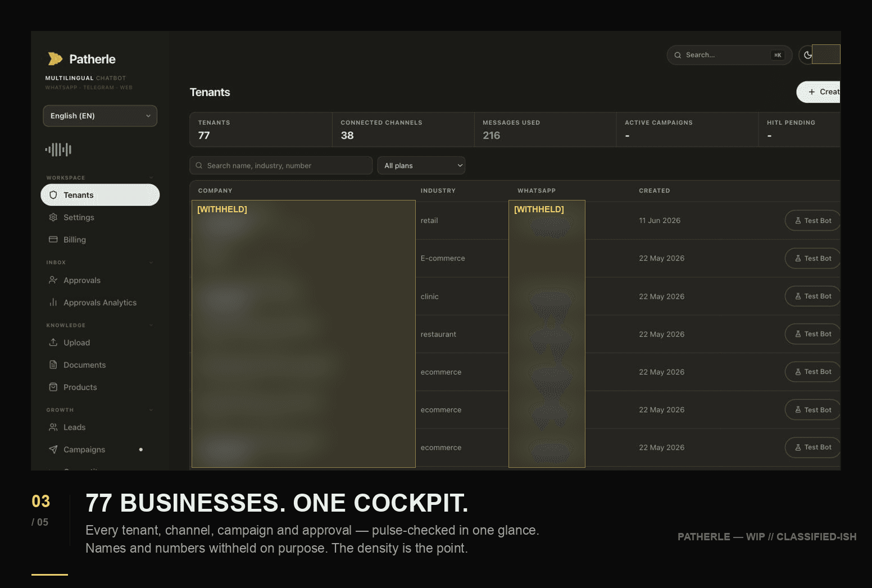The image size is (872, 588).
Task: Collapse the Inbox section chevron
Action: 151,262
